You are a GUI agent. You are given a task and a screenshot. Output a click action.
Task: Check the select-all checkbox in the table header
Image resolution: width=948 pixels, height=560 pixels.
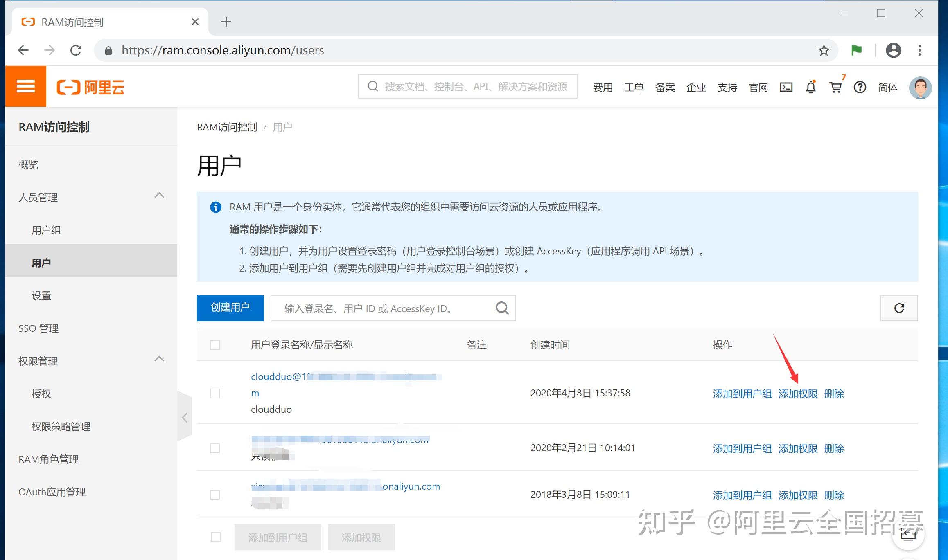[214, 345]
